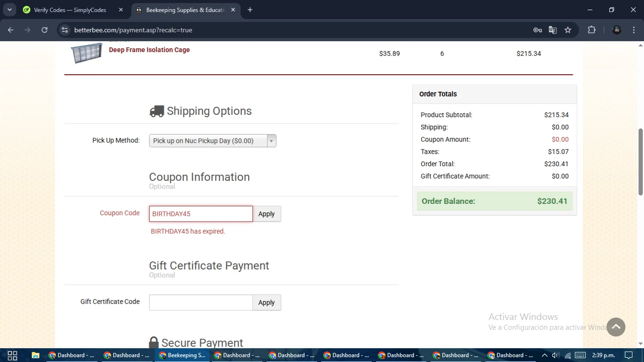Click the Deep Frame Isolation Cage thumbnail

coord(87,53)
